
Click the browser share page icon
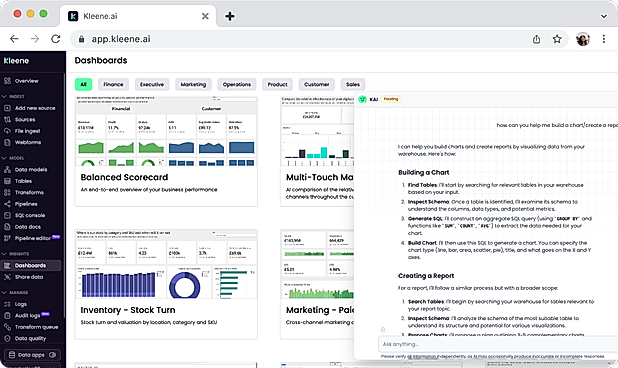point(536,39)
